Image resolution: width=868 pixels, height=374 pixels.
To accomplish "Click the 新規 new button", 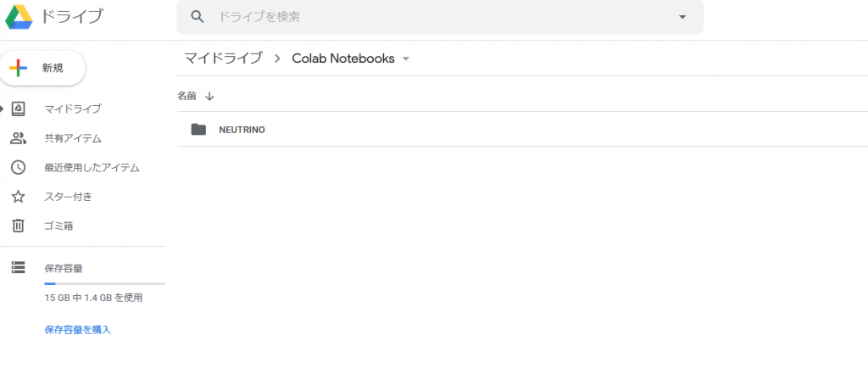I will click(x=42, y=68).
